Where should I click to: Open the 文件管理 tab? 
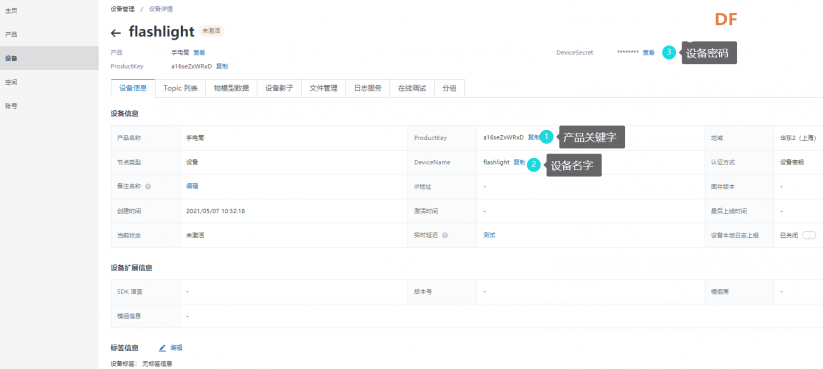click(x=323, y=88)
